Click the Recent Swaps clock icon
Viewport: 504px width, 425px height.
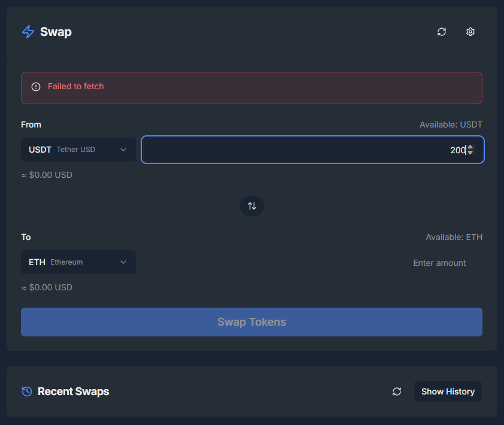point(27,391)
